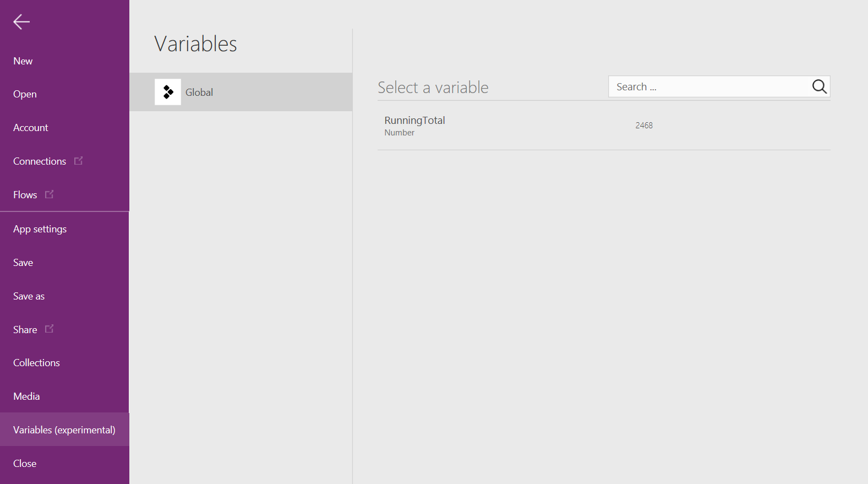Screen dimensions: 868x484
Task: Open Connections in the sidebar
Action: pyautogui.click(x=40, y=161)
